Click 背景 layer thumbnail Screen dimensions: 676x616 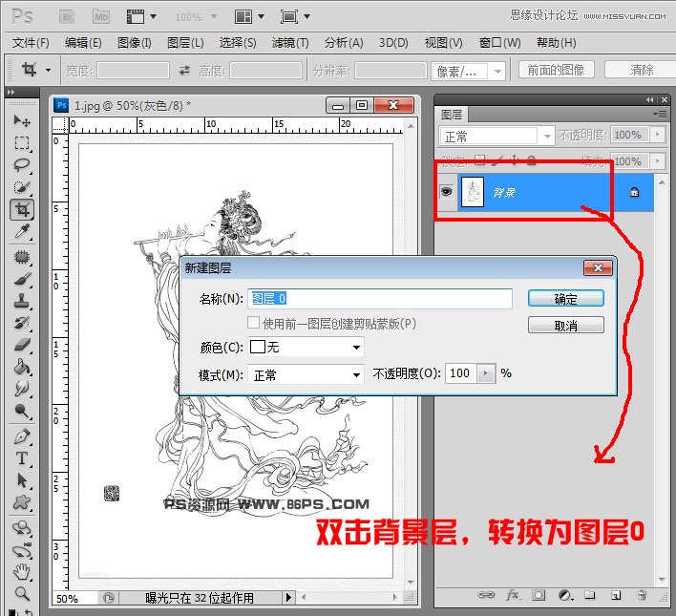473,192
